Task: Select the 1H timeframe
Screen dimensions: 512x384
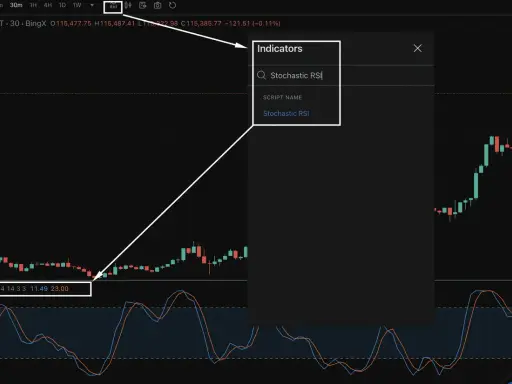Action: click(x=33, y=5)
